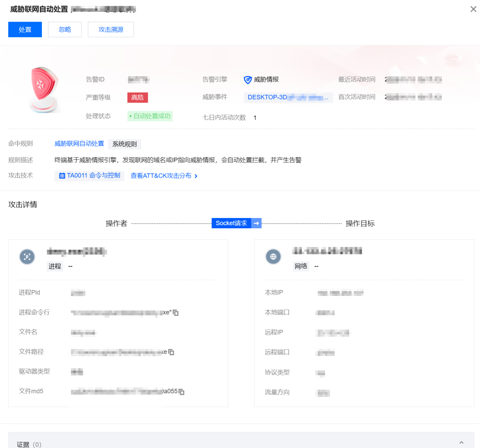Open the DESKTOP-3D threat event link
Screen dimensions: 480x448
coord(288,97)
